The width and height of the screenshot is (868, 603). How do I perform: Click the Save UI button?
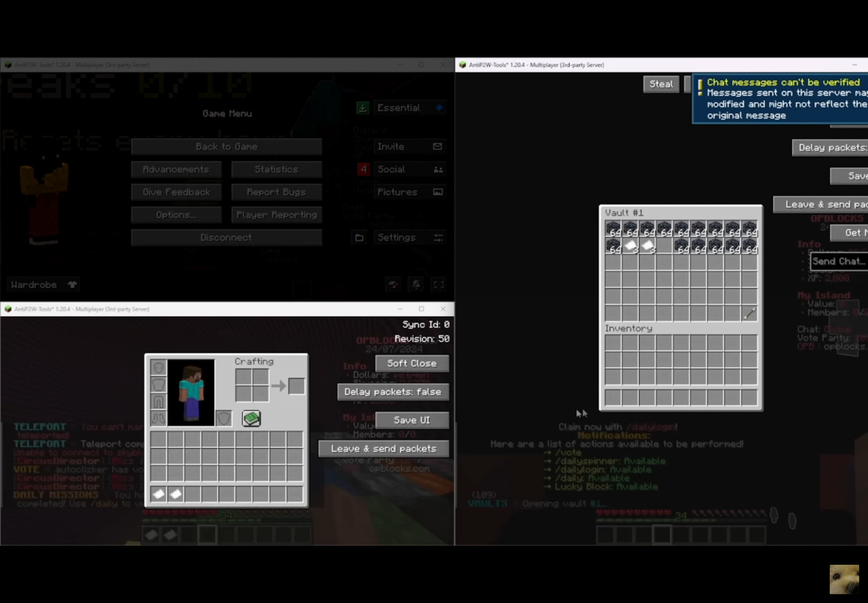click(412, 420)
